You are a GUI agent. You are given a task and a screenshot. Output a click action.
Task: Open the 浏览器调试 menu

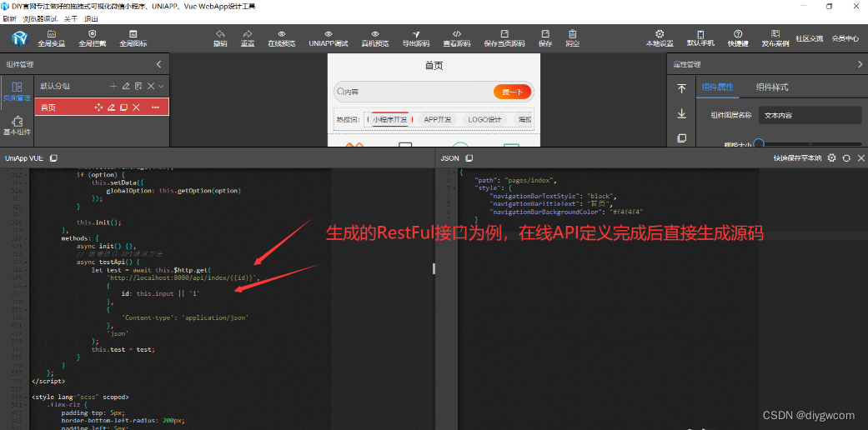click(x=40, y=18)
